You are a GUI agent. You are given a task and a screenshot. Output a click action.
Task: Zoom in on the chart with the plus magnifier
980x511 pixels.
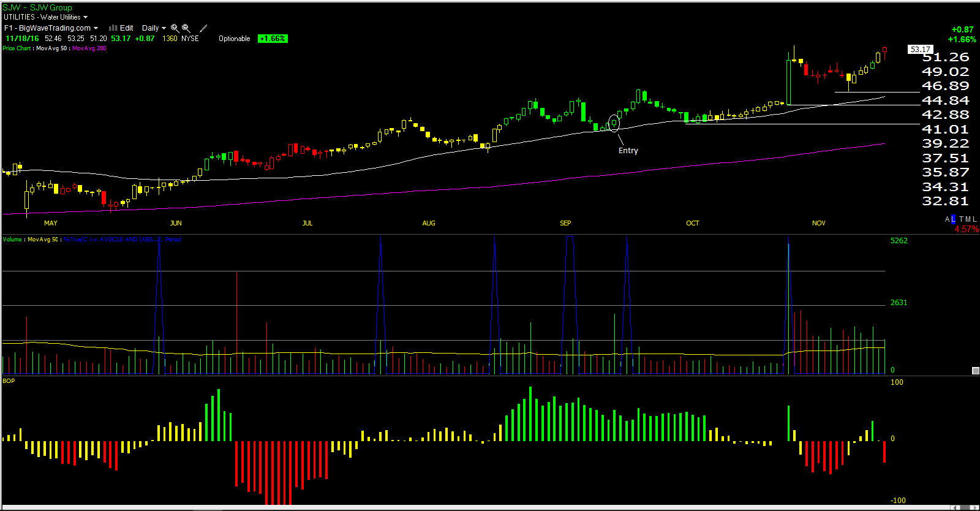click(175, 28)
